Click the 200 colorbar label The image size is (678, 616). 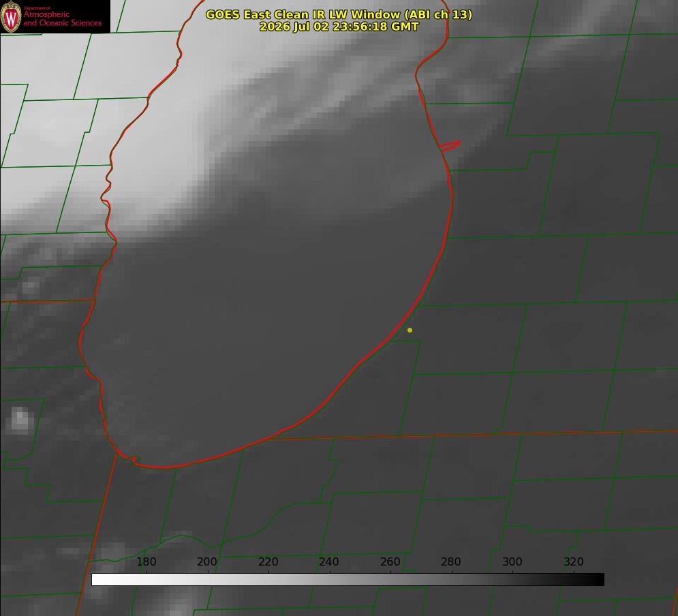point(207,561)
